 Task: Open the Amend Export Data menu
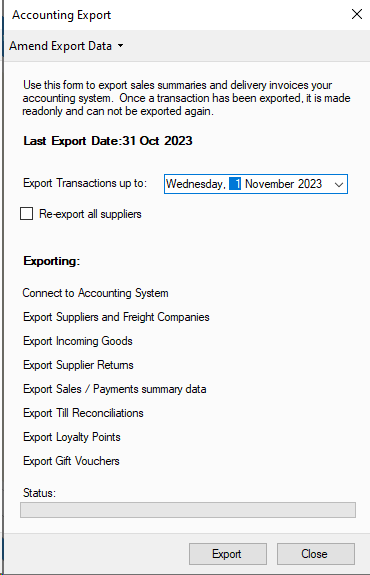click(66, 46)
